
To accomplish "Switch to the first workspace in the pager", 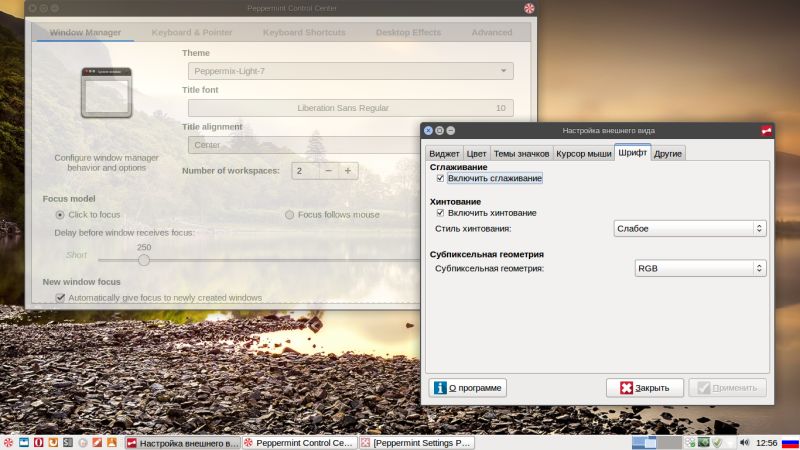I will (x=644, y=442).
